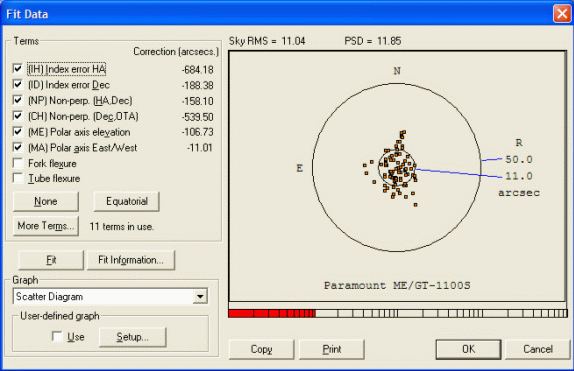Enable the Fork flexure term
The height and width of the screenshot is (371, 574).
pos(17,163)
